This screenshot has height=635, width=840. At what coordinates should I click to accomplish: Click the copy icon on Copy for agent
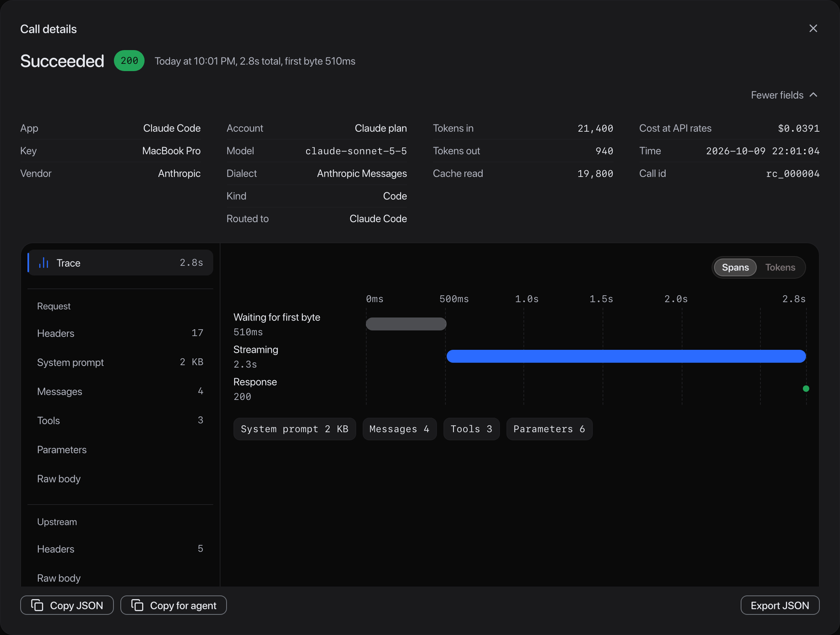pyautogui.click(x=138, y=605)
